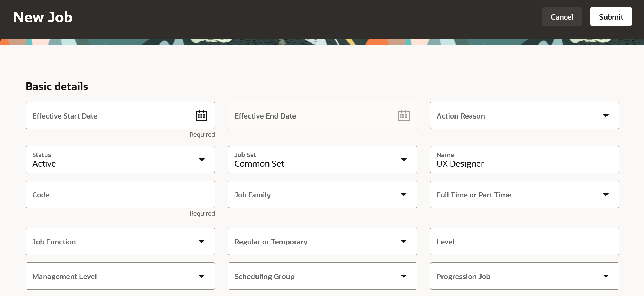644x296 pixels.
Task: Click the Effective End Date calendar icon
Action: (404, 115)
